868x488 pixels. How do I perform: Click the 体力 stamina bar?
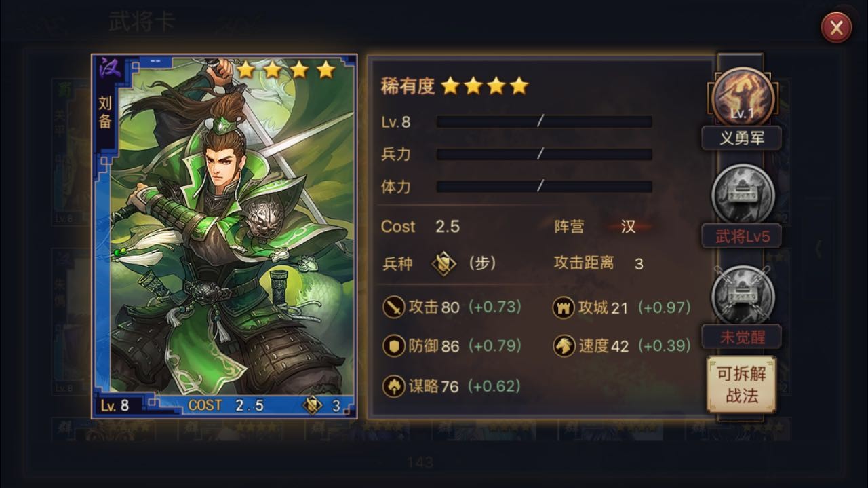(x=544, y=186)
